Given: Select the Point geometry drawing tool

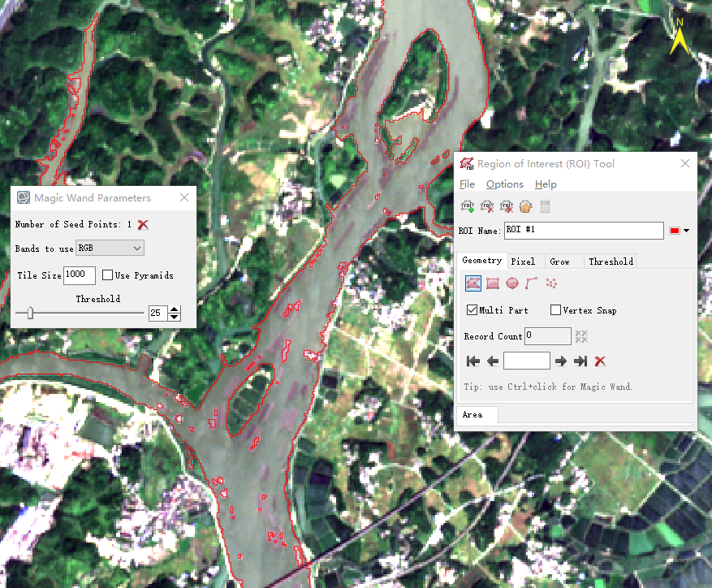Looking at the screenshot, I should tap(551, 283).
